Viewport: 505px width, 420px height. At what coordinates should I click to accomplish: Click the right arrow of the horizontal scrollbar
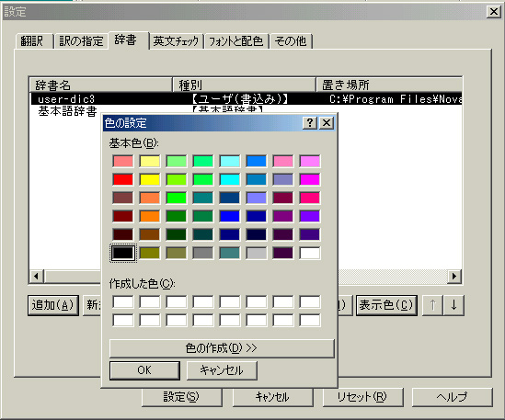click(x=454, y=276)
